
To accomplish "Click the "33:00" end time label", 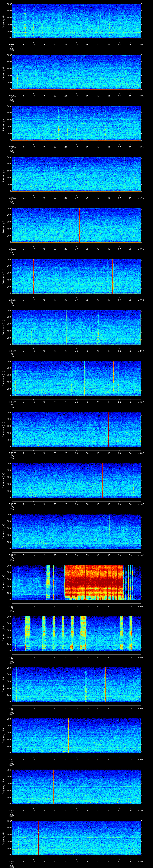I will pyautogui.click(x=141, y=95).
